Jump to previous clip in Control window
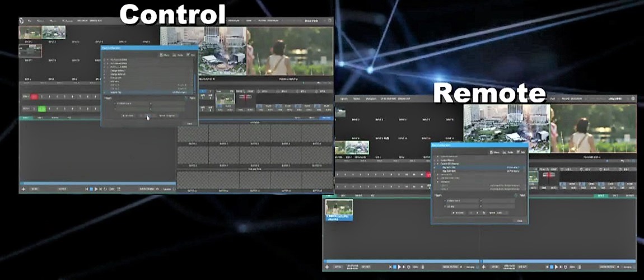Screen dimensions: 644x280 (x=87, y=189)
